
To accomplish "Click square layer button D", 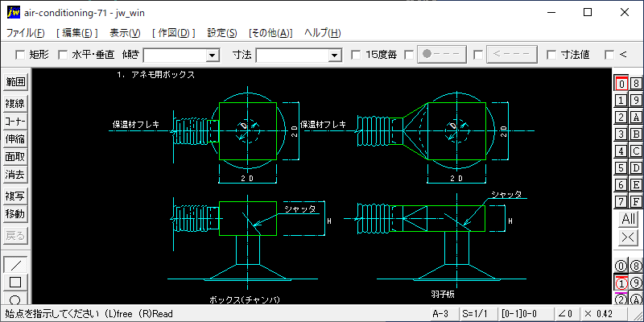I will click(636, 168).
